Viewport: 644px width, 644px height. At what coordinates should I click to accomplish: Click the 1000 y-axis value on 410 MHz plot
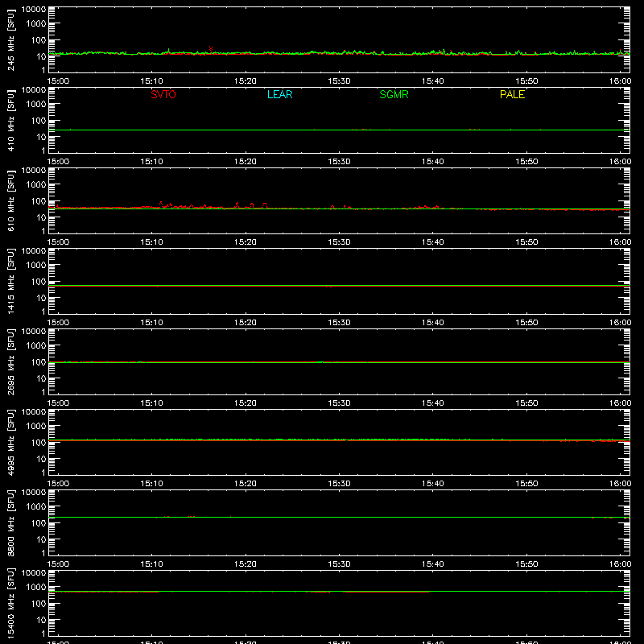coord(36,105)
